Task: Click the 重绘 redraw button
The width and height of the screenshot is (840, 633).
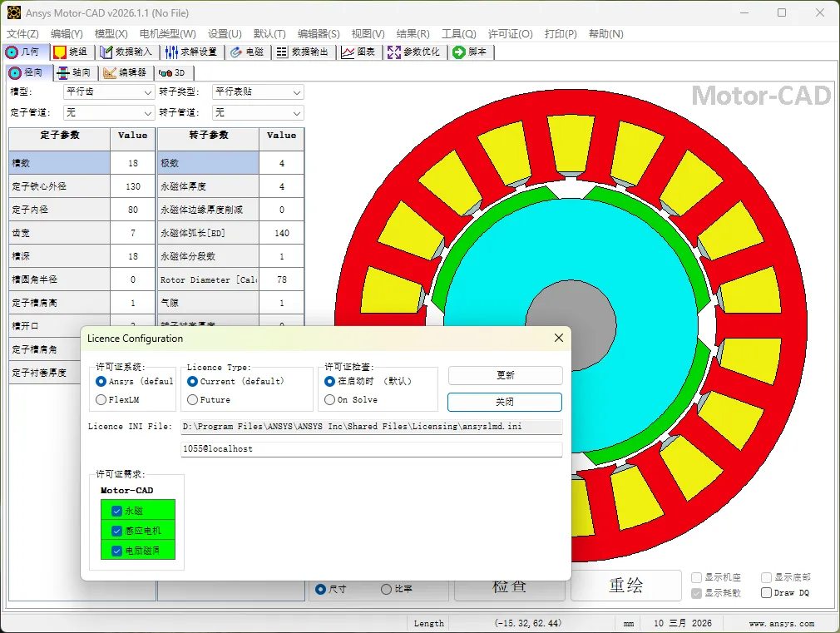Action: point(625,585)
